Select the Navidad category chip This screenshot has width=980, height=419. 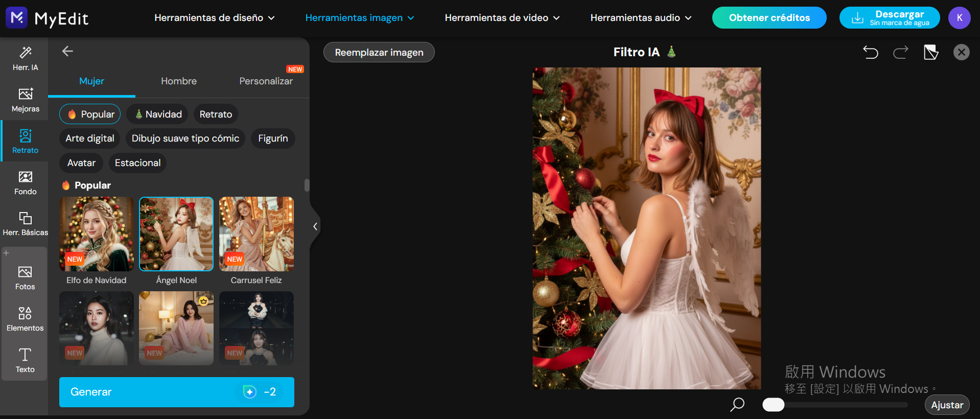[x=157, y=114]
